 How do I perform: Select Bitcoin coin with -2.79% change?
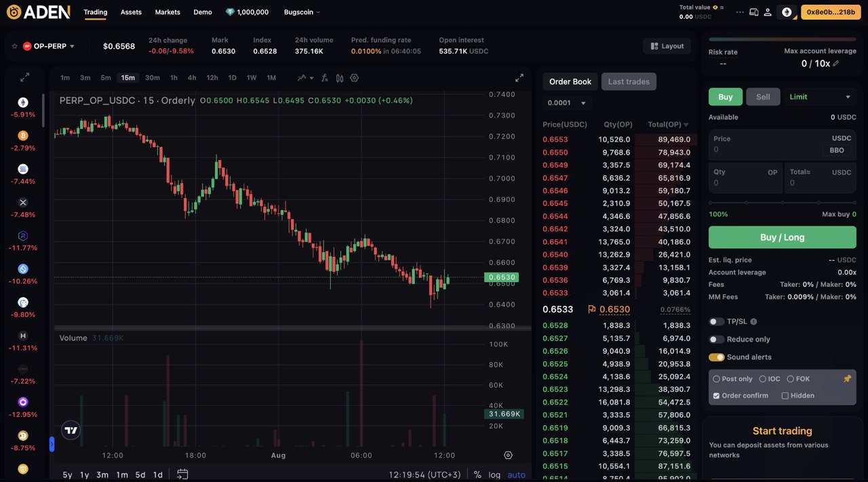pyautogui.click(x=23, y=136)
